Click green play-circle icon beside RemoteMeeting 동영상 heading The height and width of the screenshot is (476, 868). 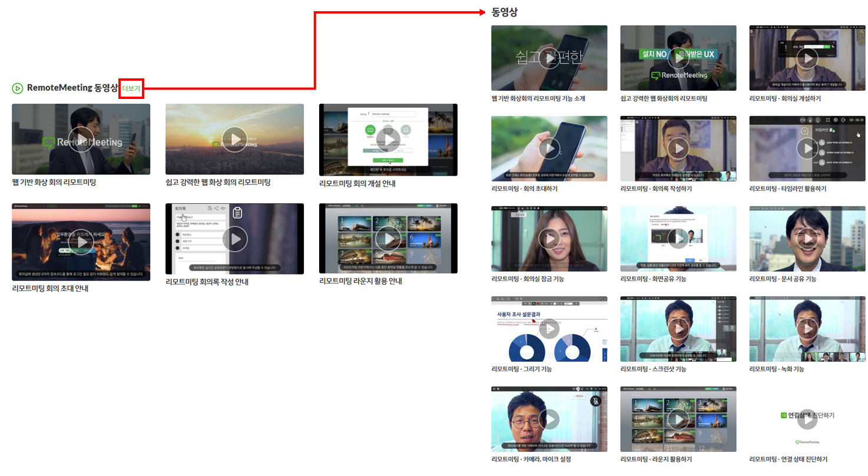(17, 88)
